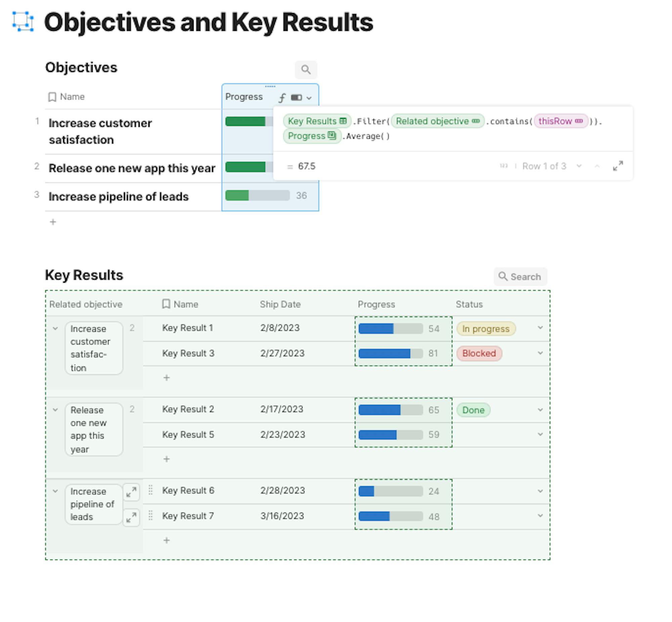
Task: Click the Ship Date column header
Action: click(280, 304)
